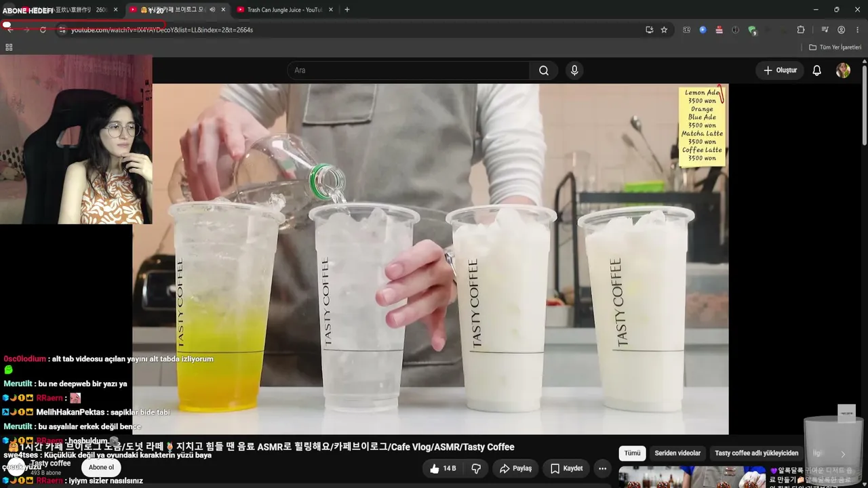Image resolution: width=868 pixels, height=488 pixels.
Task: Click the Paylaş share button
Action: [515, 468]
